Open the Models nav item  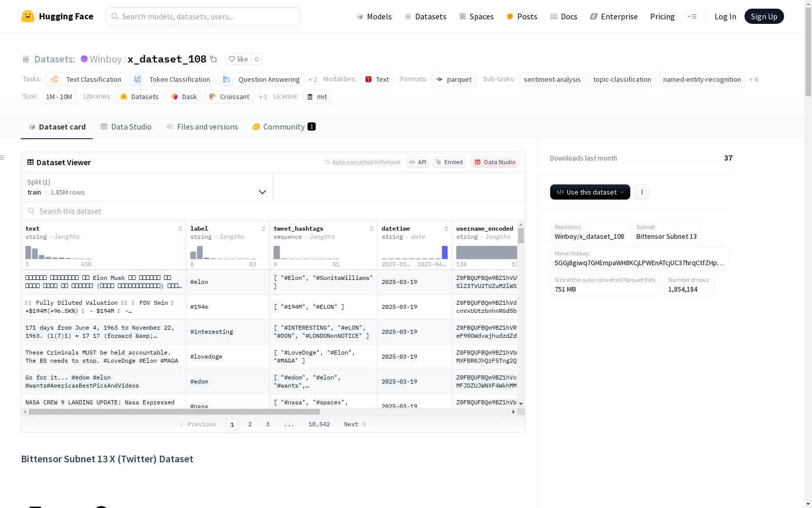[374, 16]
